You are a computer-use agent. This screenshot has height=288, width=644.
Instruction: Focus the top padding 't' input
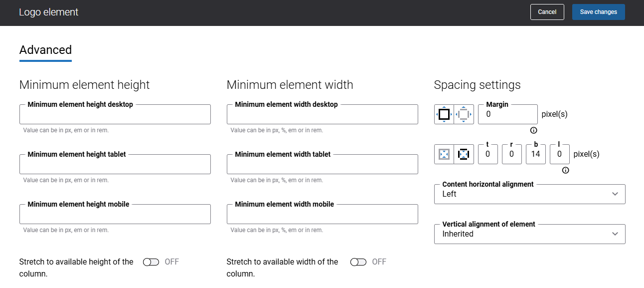pos(487,154)
